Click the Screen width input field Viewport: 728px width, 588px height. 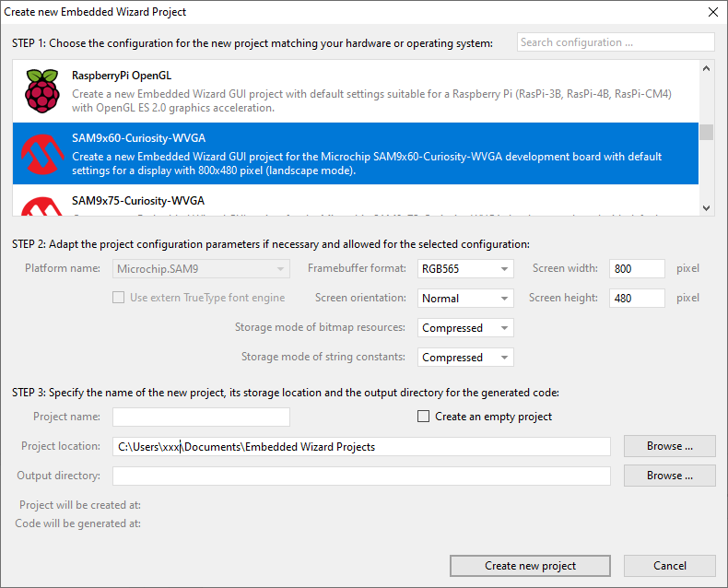(x=636, y=269)
